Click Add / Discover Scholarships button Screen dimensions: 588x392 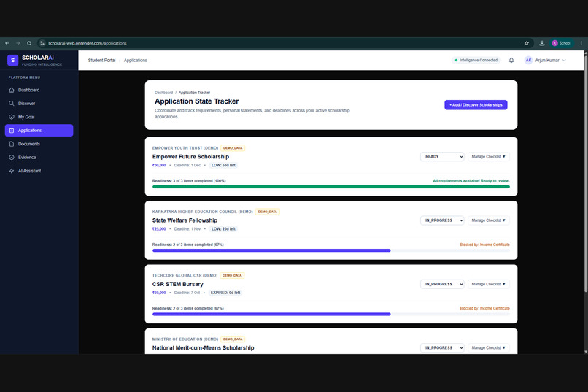(x=476, y=105)
